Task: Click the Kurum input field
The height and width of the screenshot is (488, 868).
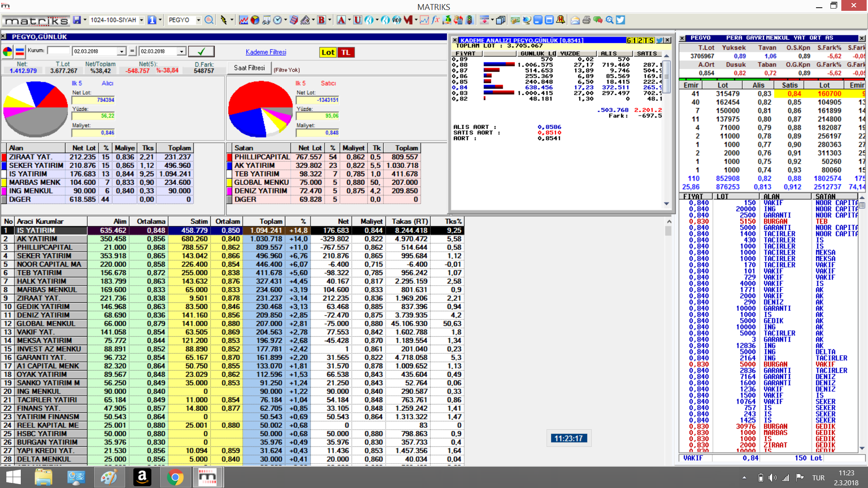Action: pyautogui.click(x=58, y=51)
